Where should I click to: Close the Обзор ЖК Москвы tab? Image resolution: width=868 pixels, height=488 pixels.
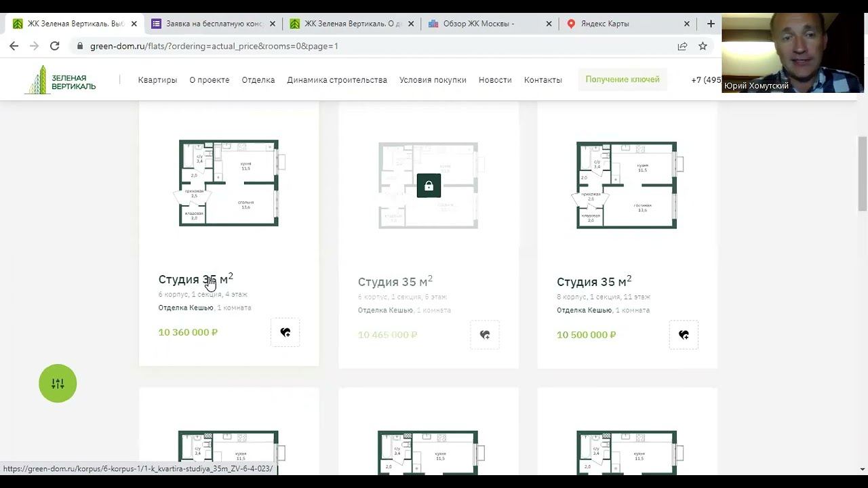[549, 24]
